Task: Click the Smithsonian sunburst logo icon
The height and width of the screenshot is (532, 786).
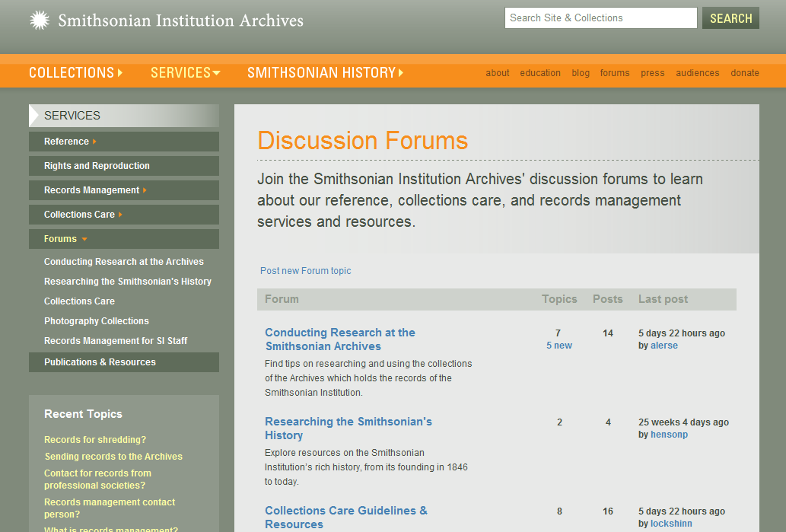Action: coord(40,21)
